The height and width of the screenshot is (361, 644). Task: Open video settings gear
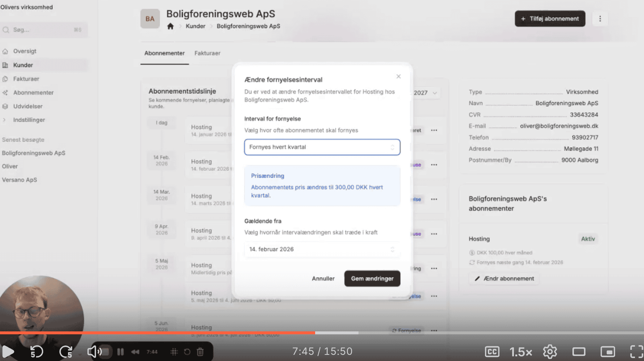[550, 351]
